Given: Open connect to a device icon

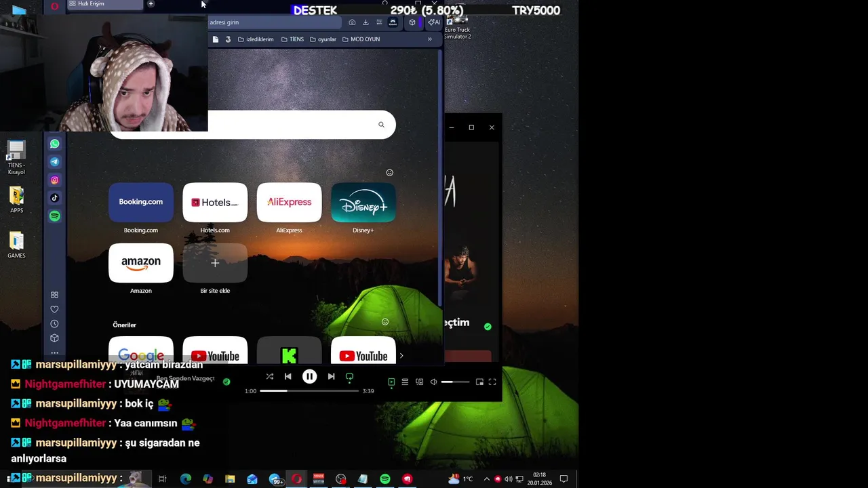Looking at the screenshot, I should point(419,382).
